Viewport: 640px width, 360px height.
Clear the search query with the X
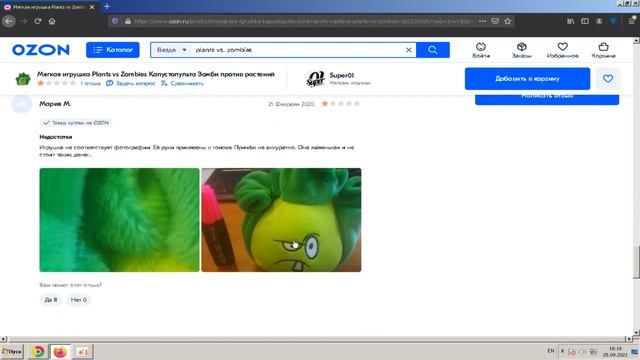click(409, 50)
